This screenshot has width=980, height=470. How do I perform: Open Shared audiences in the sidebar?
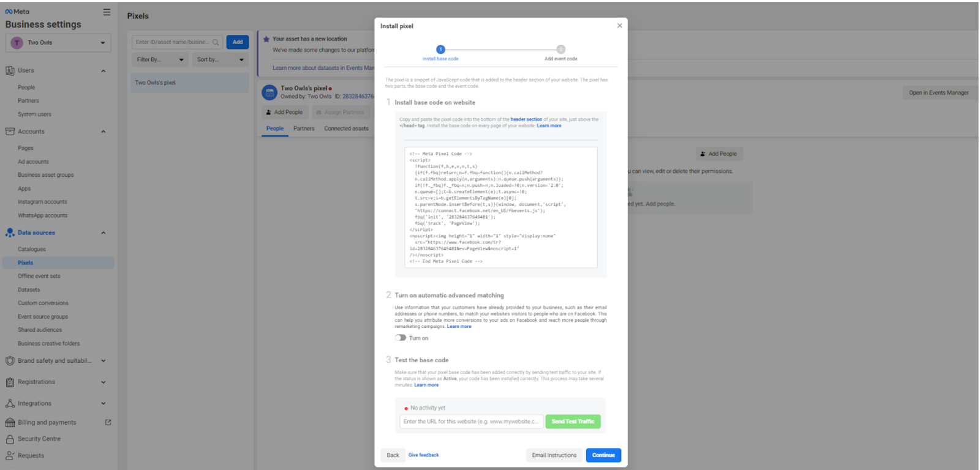40,330
